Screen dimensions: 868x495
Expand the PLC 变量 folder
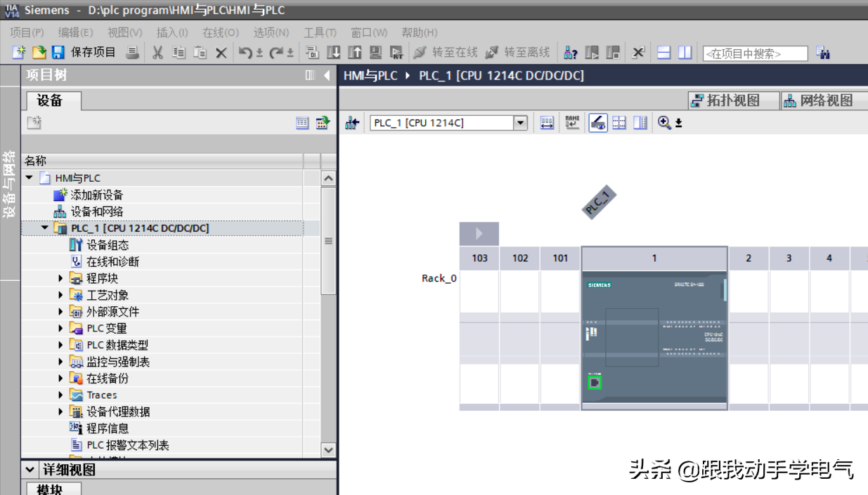pos(60,328)
